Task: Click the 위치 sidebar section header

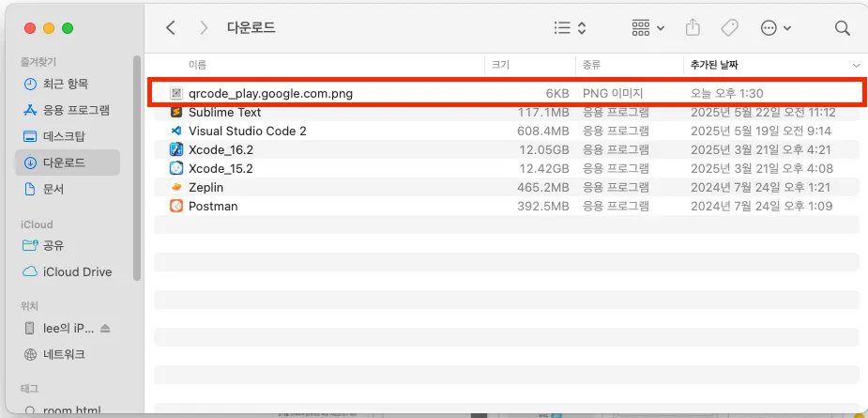Action: click(x=29, y=306)
